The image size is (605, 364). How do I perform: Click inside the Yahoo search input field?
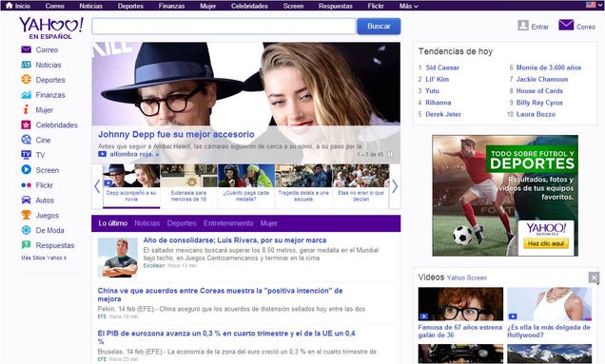(x=224, y=27)
